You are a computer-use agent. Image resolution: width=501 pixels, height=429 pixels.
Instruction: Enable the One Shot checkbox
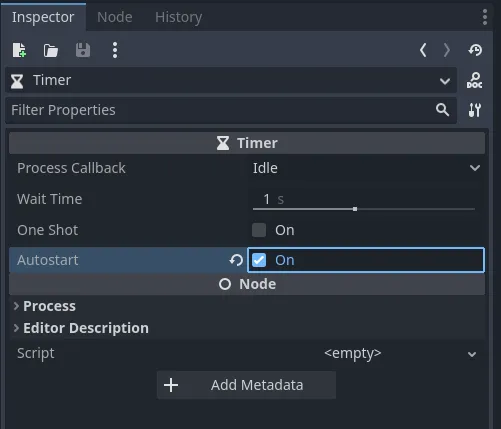tap(259, 230)
